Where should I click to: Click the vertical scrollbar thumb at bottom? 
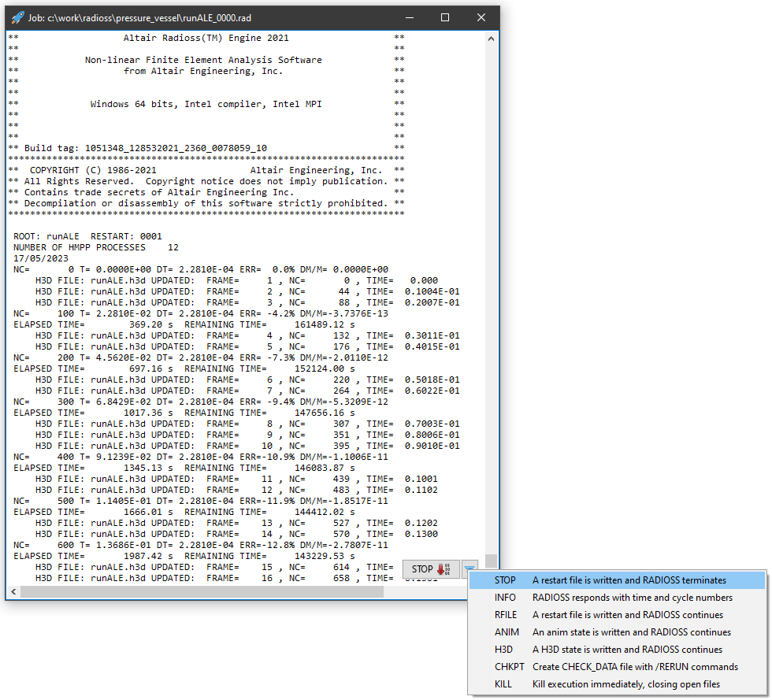pos(491,561)
